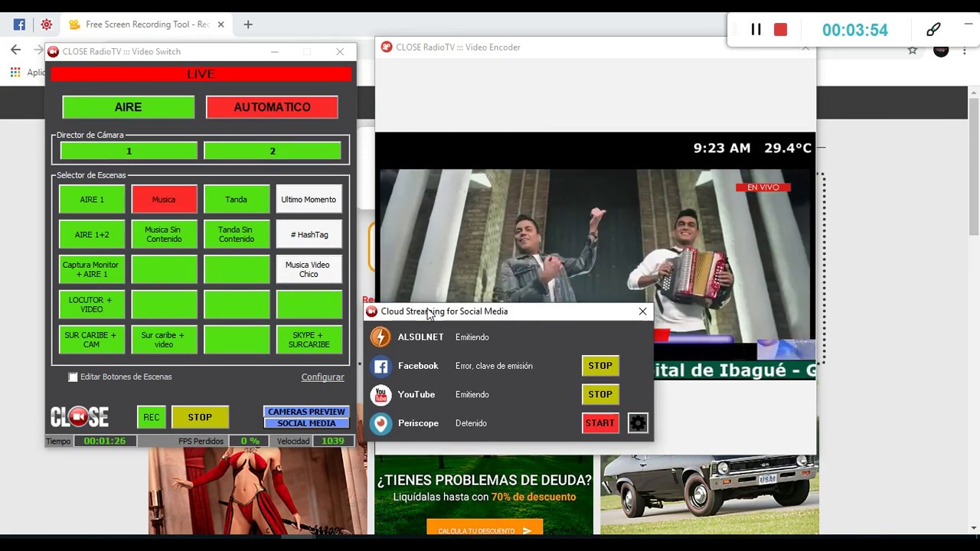Click the Video Encoder title bar icon
The image size is (980, 551).
click(387, 47)
